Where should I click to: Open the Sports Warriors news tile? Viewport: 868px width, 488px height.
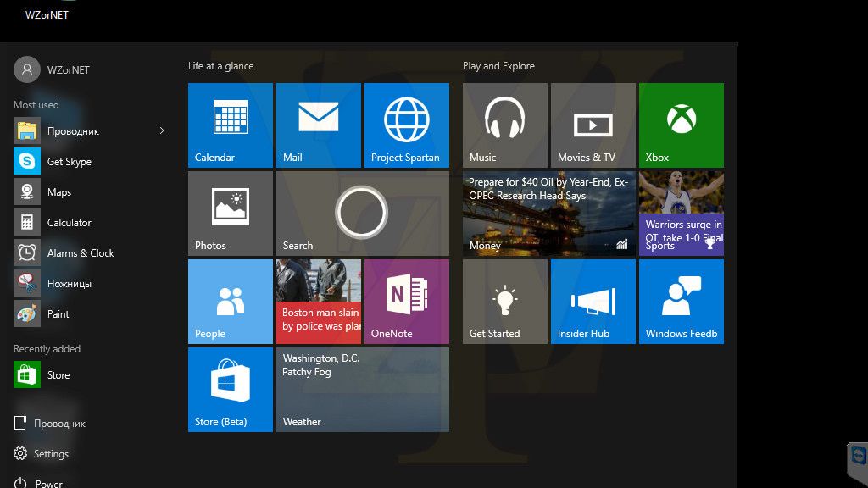click(x=681, y=213)
